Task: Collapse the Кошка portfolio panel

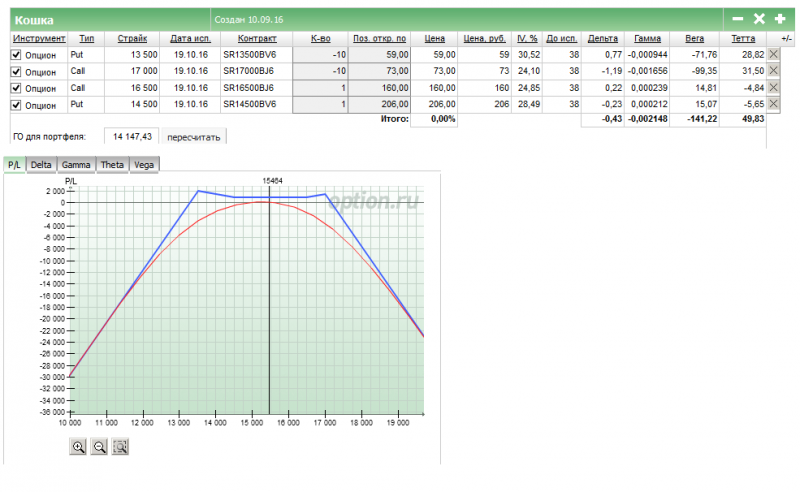Action: pos(738,19)
